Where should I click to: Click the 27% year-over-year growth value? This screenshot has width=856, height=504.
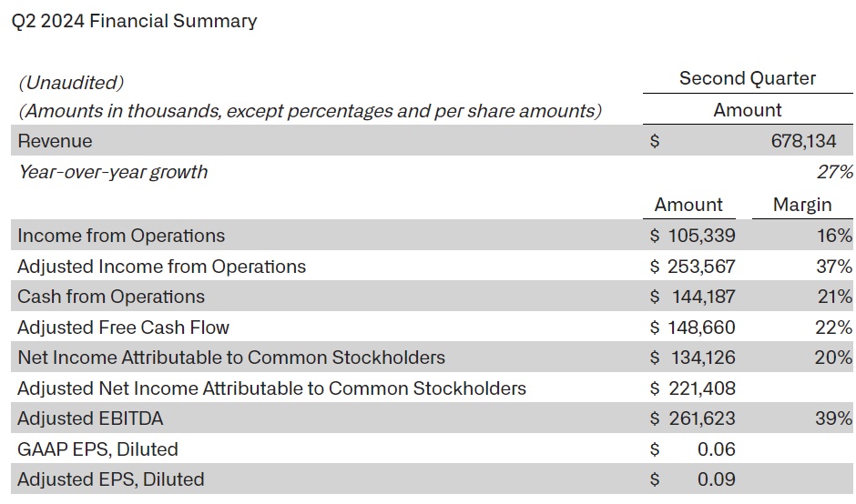tap(834, 172)
